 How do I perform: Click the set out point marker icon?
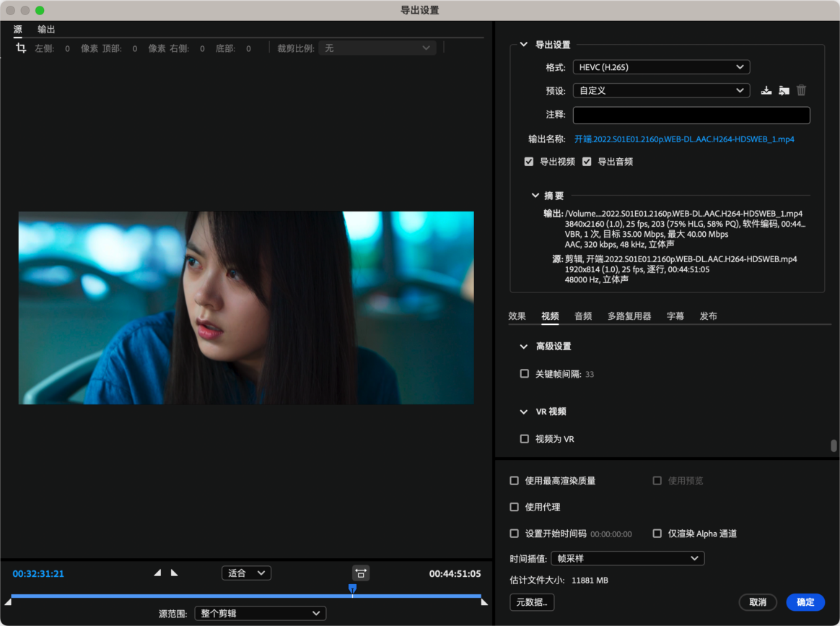pyautogui.click(x=174, y=573)
